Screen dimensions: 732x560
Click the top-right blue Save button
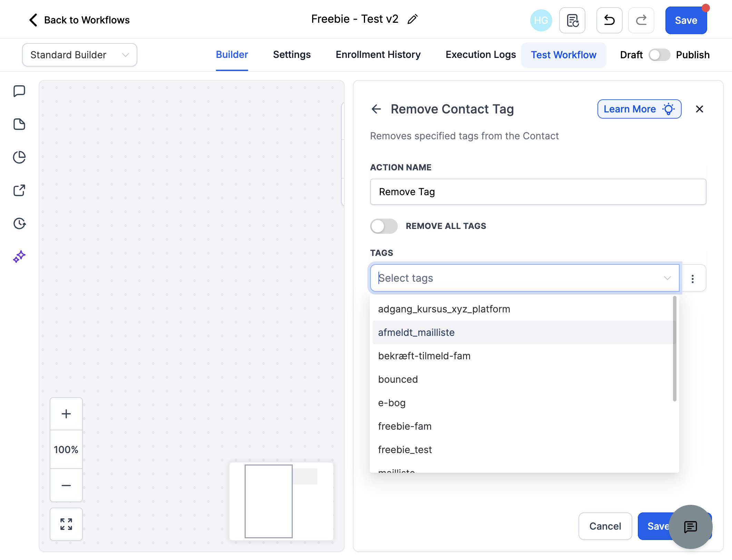pyautogui.click(x=686, y=20)
